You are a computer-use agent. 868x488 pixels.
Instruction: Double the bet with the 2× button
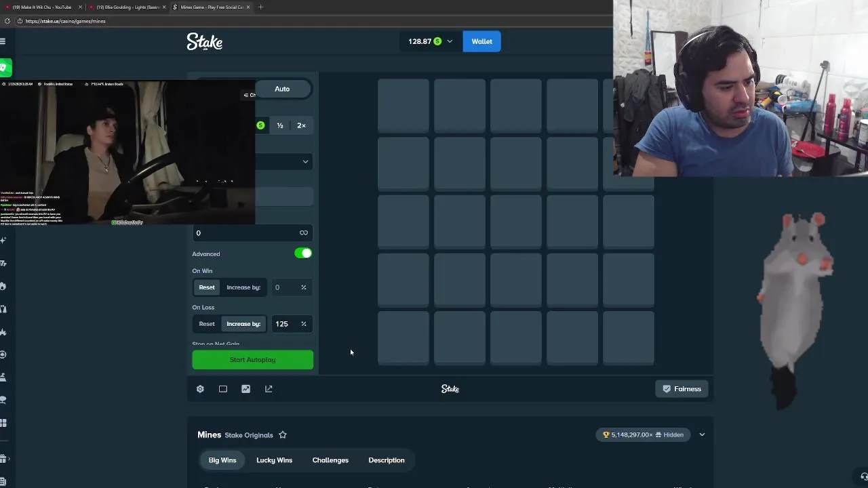click(x=301, y=125)
